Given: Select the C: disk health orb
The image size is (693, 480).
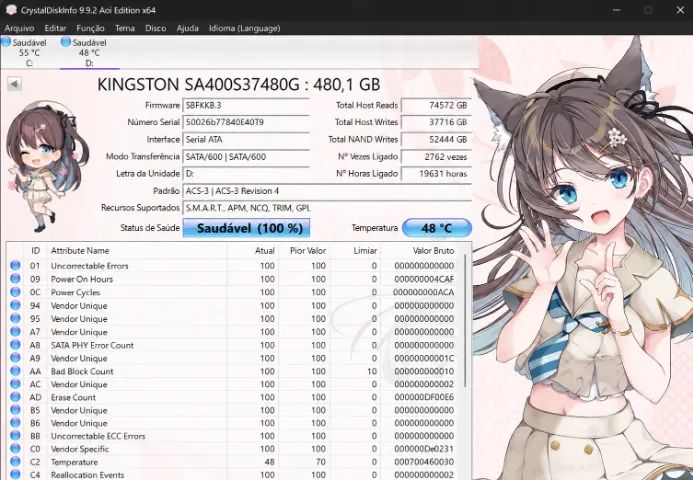Looking at the screenshot, I should [x=6, y=42].
